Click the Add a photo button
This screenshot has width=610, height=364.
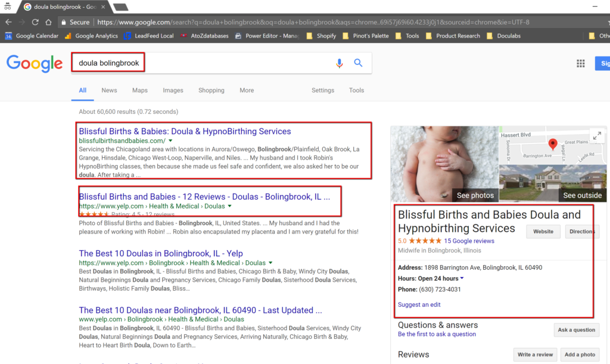click(580, 354)
